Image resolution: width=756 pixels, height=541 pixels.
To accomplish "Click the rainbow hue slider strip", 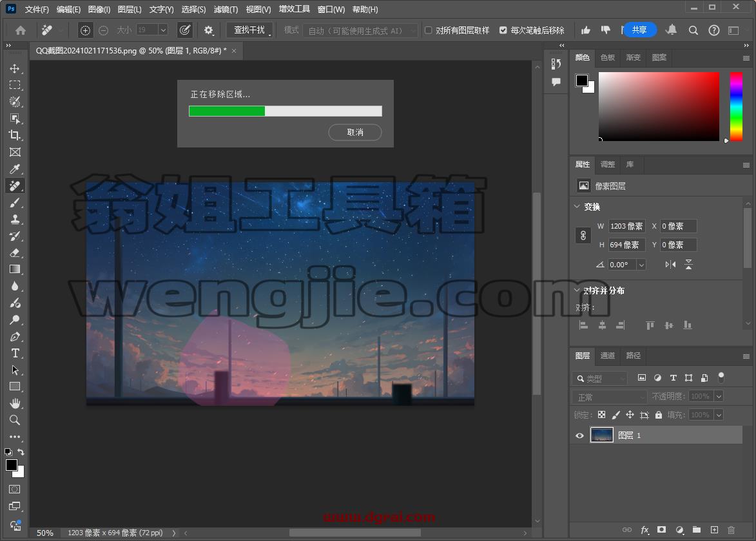I will tap(736, 106).
